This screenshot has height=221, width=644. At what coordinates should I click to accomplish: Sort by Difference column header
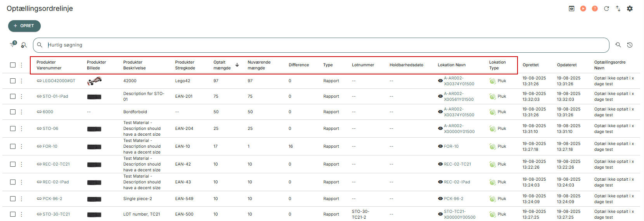click(x=299, y=65)
